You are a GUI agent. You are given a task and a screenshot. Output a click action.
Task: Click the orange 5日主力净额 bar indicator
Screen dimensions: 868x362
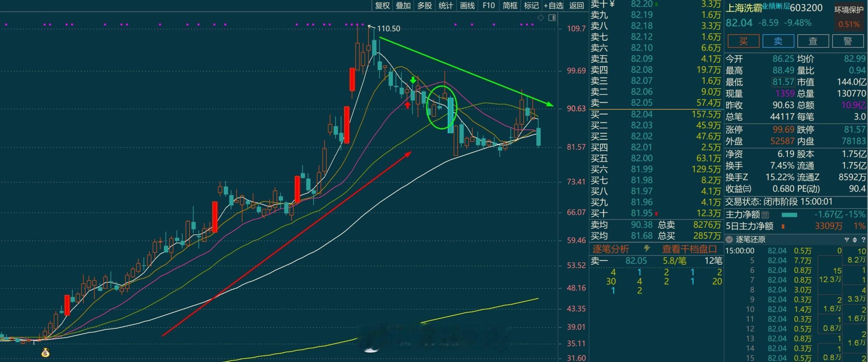point(783,226)
